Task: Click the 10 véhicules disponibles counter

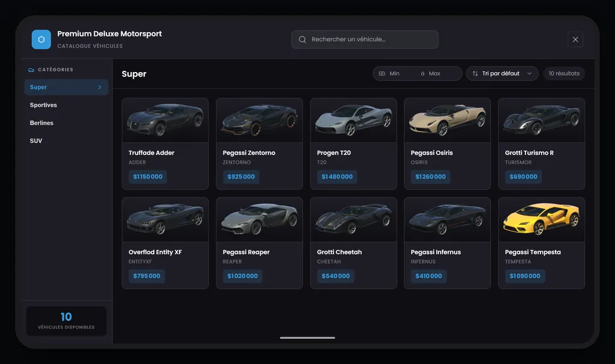Action: [x=66, y=321]
